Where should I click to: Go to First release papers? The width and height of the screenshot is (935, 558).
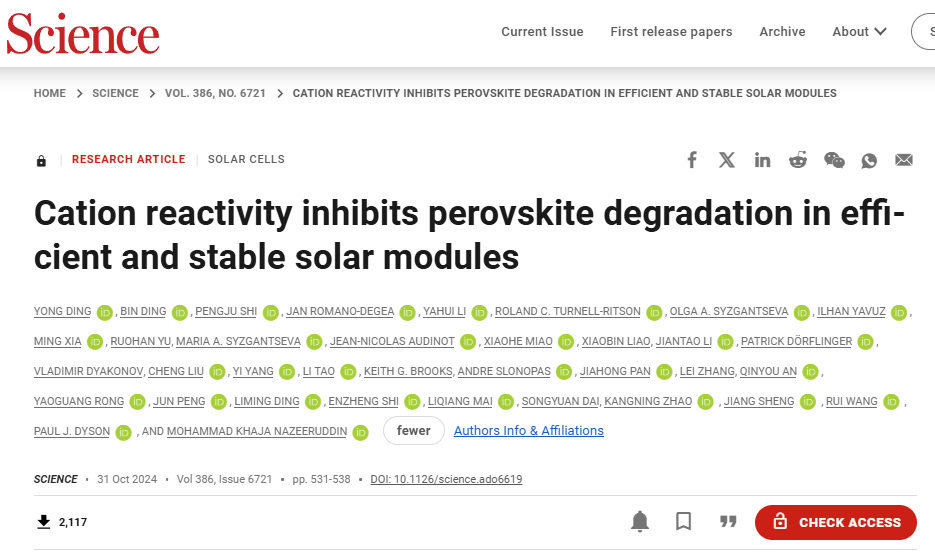click(x=671, y=32)
